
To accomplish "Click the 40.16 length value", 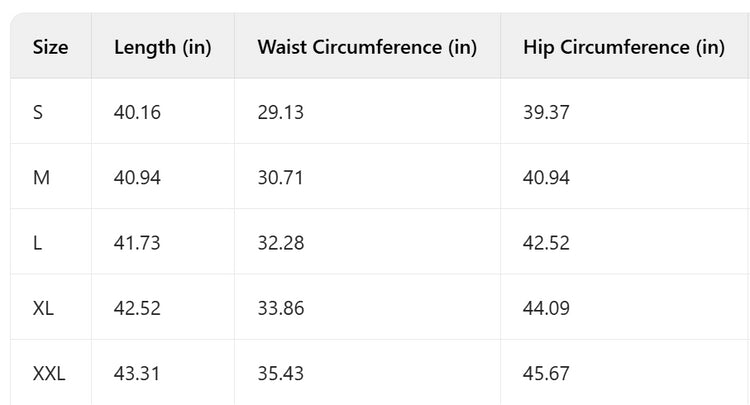I will coord(137,112).
